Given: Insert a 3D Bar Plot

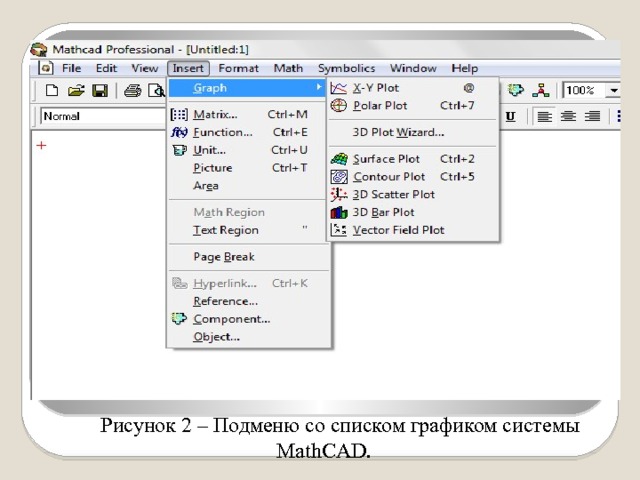Looking at the screenshot, I should tap(413, 212).
